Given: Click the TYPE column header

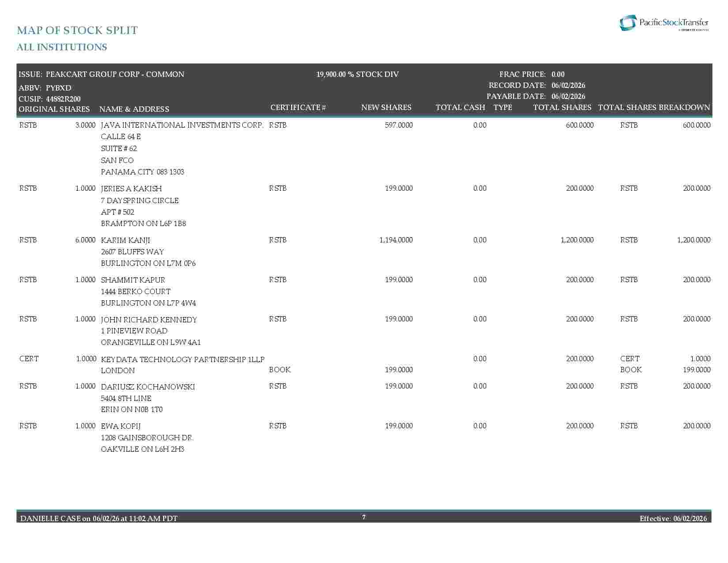Looking at the screenshot, I should point(503,107).
